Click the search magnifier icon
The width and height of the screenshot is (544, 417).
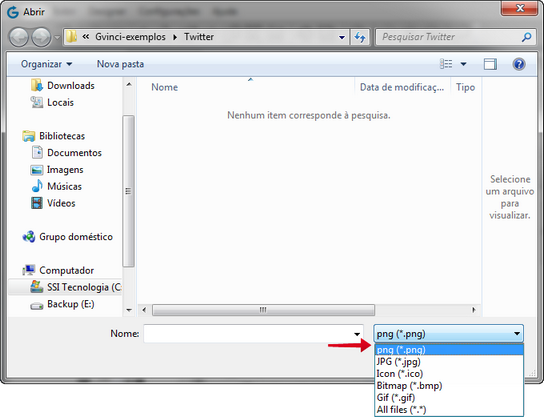[526, 37]
